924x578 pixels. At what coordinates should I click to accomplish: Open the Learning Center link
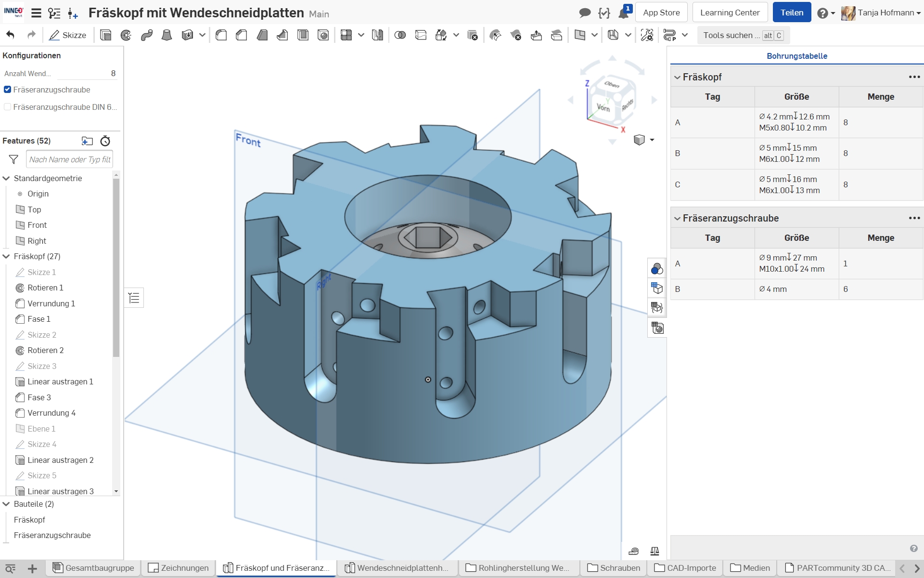[x=730, y=13]
